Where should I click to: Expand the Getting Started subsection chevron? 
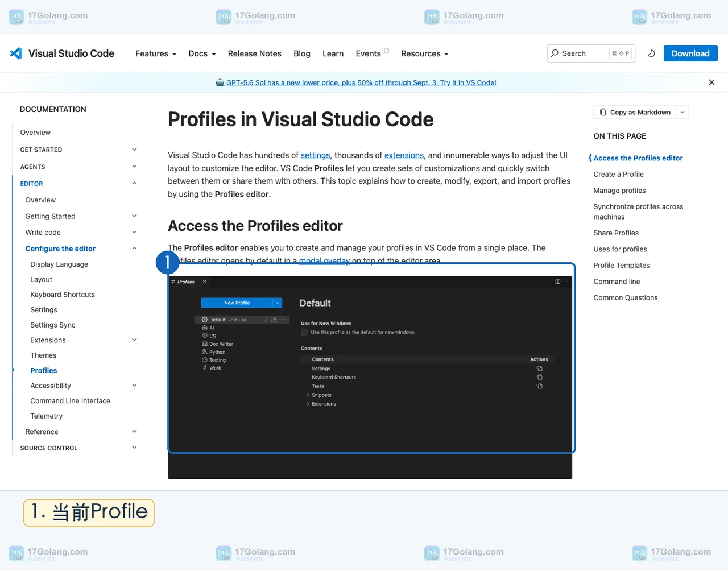[x=134, y=216]
